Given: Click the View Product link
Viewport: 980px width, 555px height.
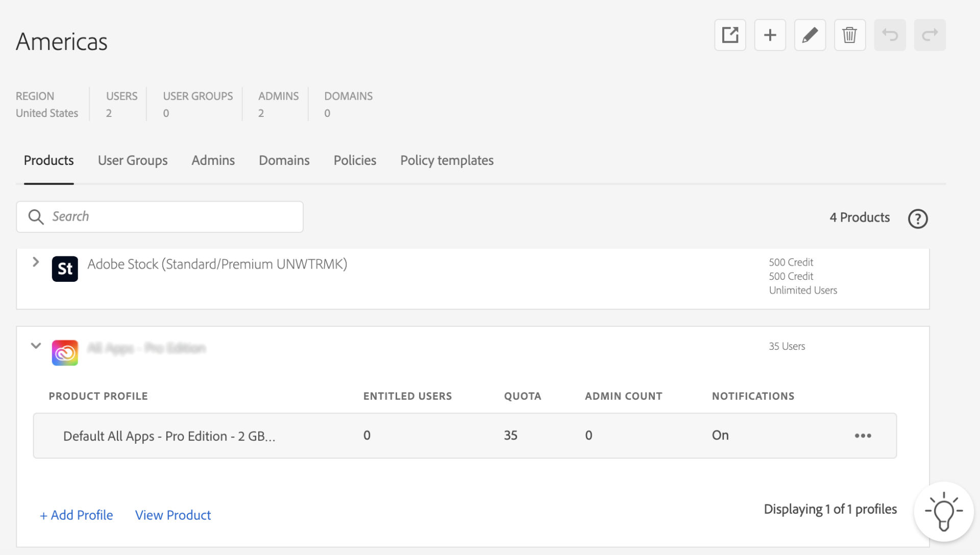Looking at the screenshot, I should [173, 515].
